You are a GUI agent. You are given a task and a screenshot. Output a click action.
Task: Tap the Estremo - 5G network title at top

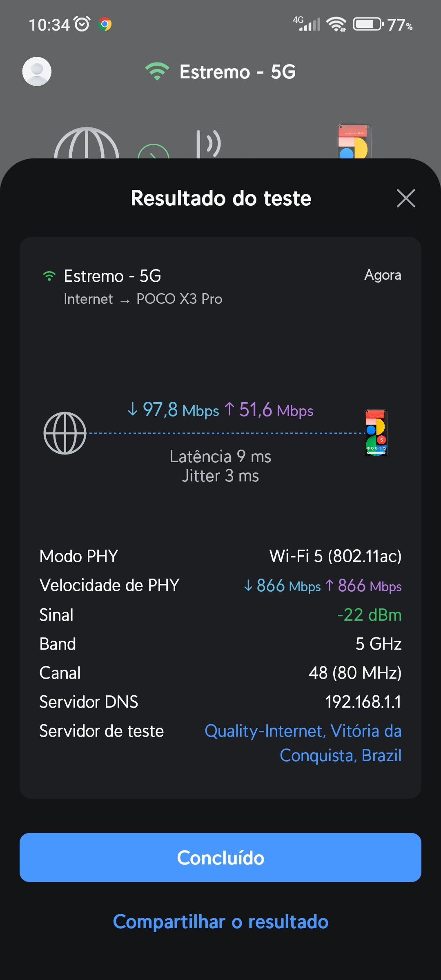coord(238,72)
